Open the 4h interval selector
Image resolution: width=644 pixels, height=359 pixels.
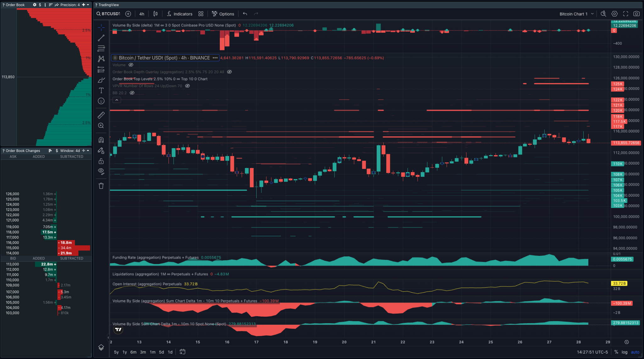coord(142,14)
